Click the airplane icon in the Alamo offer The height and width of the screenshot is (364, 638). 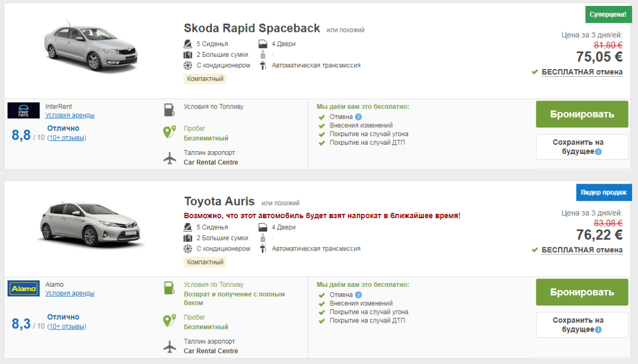pyautogui.click(x=170, y=346)
